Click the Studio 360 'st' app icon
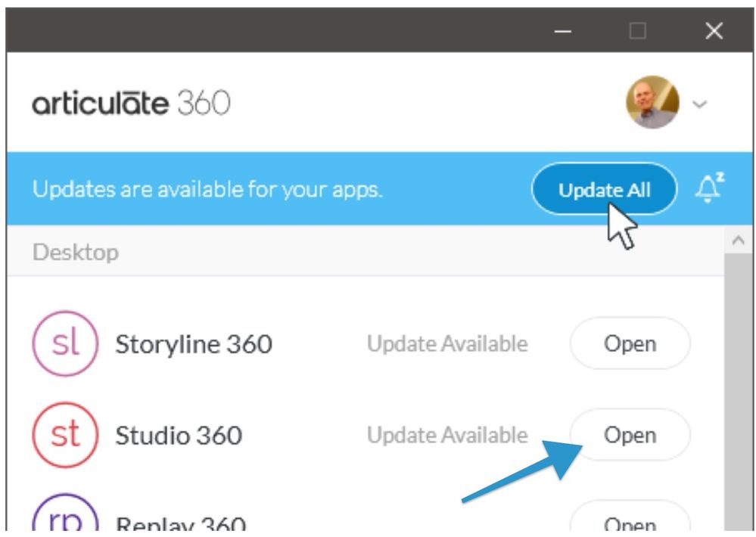Image resolution: width=756 pixels, height=537 pixels. click(x=65, y=435)
